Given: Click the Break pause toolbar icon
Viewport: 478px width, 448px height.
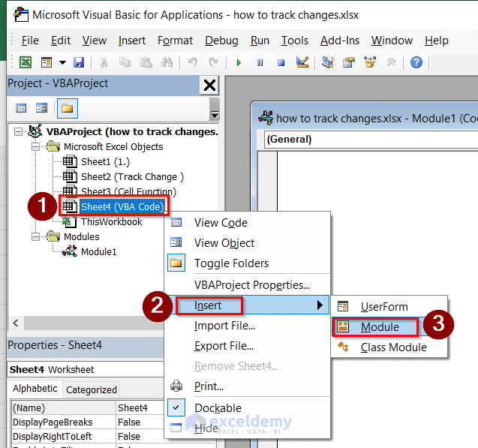Looking at the screenshot, I should (260, 63).
